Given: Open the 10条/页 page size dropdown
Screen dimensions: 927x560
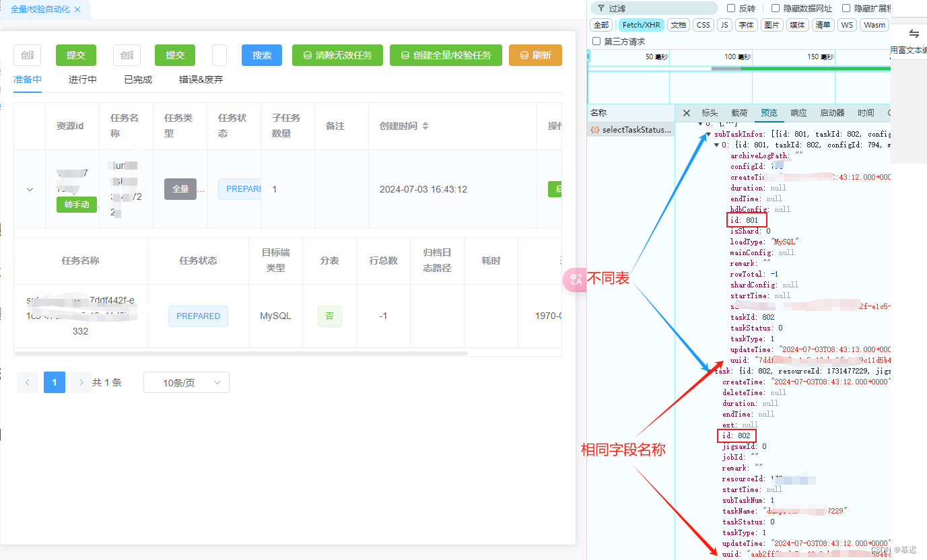Looking at the screenshot, I should 186,382.
